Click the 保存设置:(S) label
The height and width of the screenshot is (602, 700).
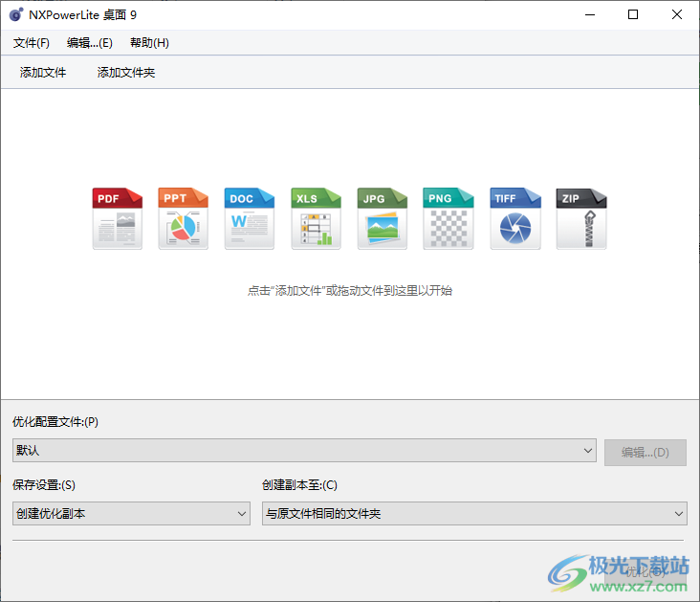pyautogui.click(x=44, y=485)
